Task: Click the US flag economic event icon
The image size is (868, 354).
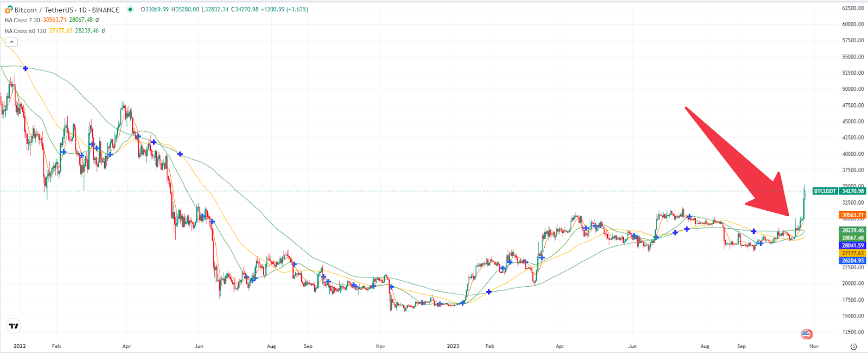Action: [x=807, y=334]
